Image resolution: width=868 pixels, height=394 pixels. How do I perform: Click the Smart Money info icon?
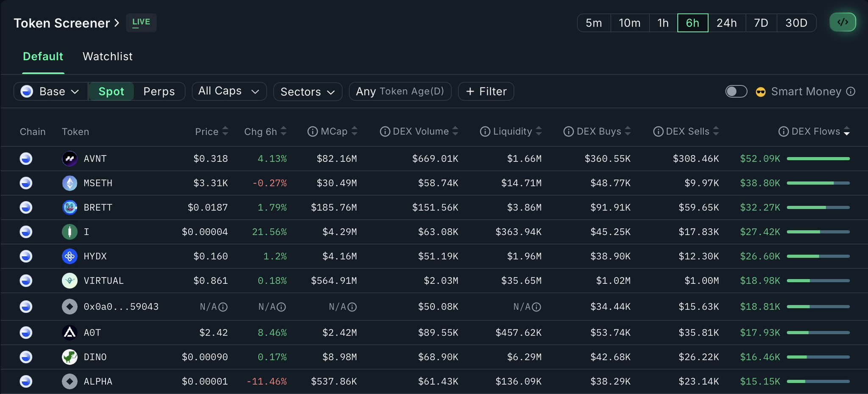point(851,92)
